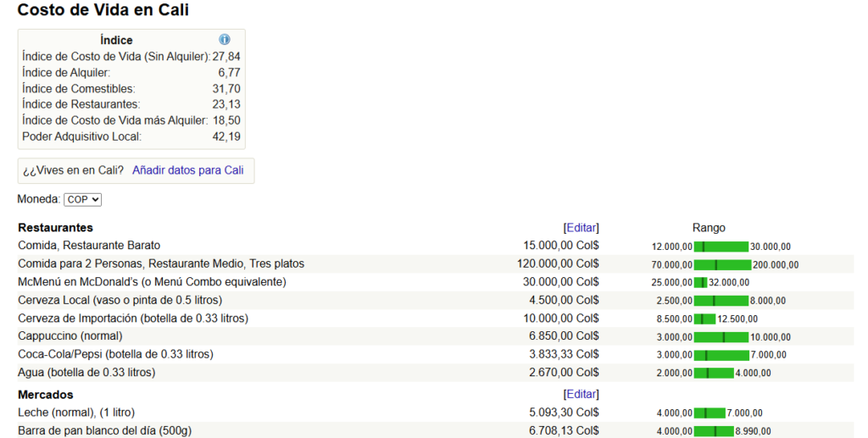
Task: Open the Moneda COP currency dropdown
Action: click(x=83, y=199)
